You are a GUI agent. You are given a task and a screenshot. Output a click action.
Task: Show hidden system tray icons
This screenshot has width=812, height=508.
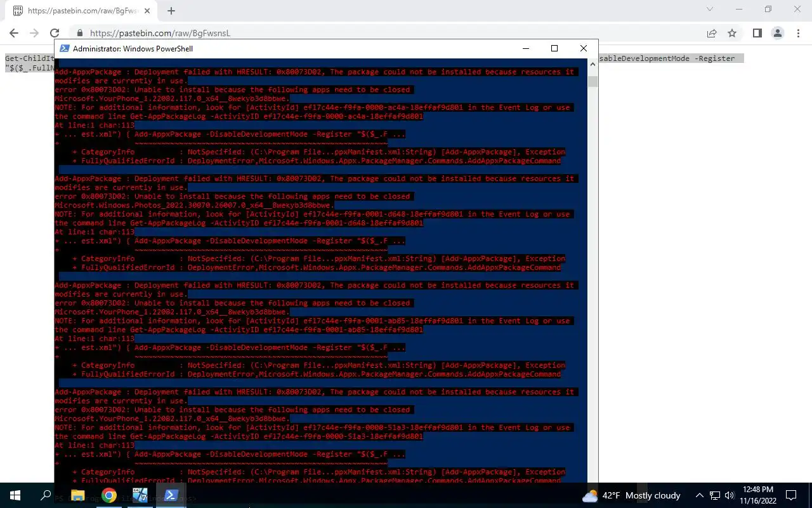coord(700,495)
